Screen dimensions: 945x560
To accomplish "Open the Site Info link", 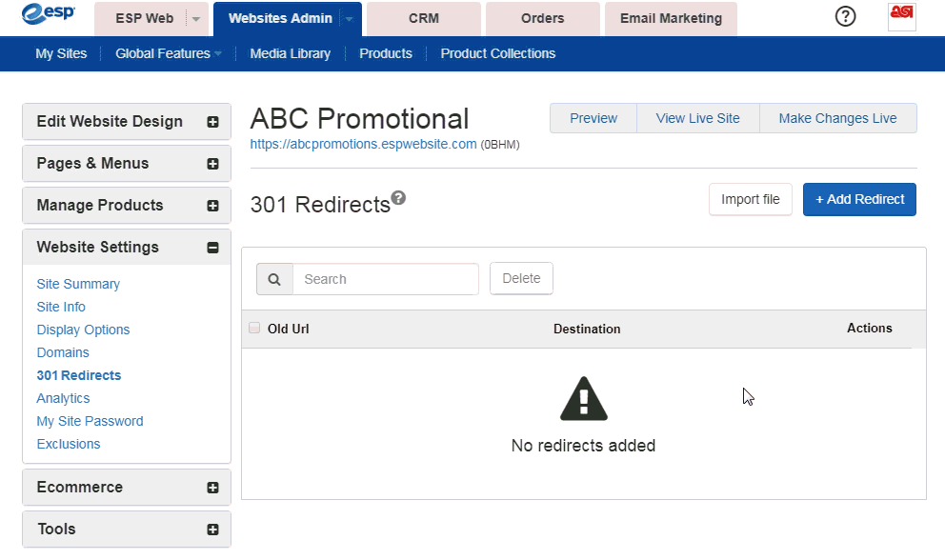I will (61, 307).
